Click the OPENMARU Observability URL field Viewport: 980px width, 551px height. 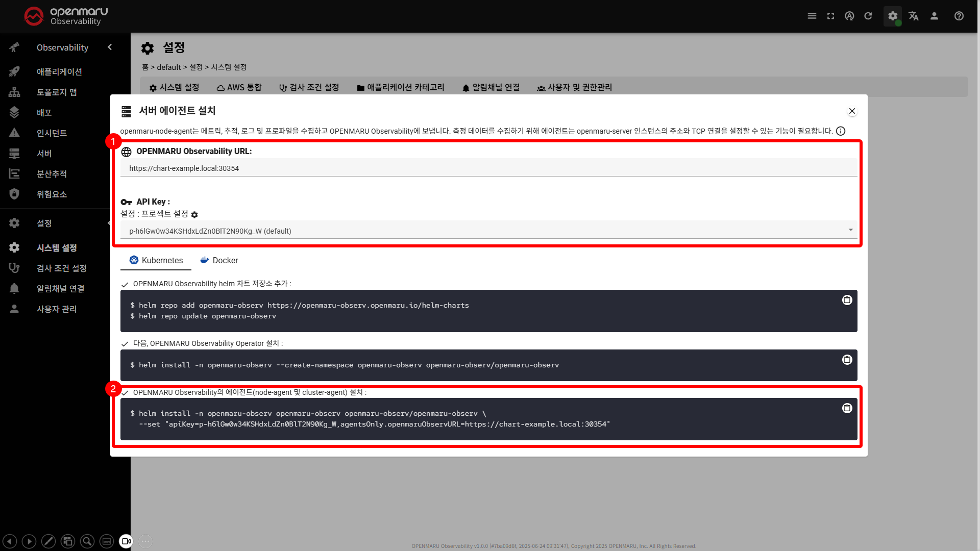pos(488,168)
